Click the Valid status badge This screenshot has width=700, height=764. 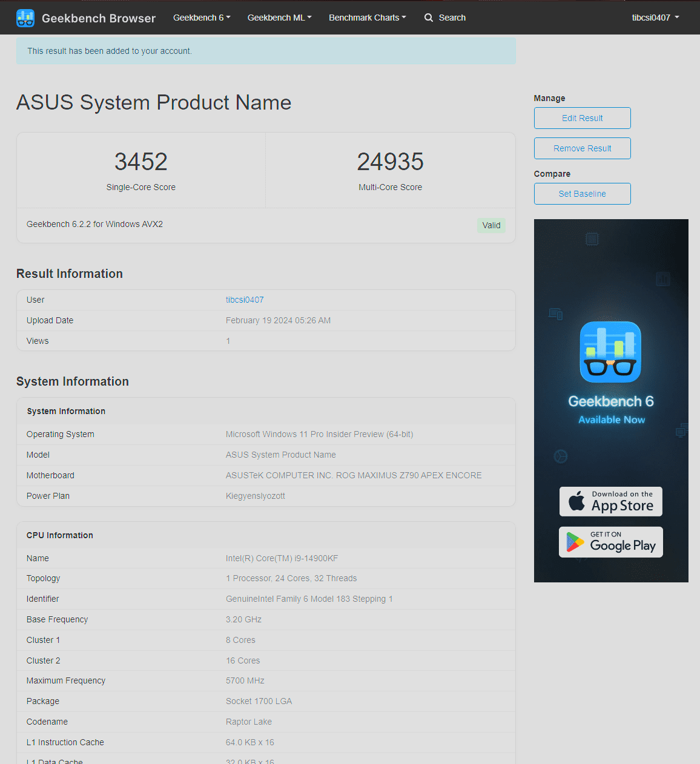(491, 225)
